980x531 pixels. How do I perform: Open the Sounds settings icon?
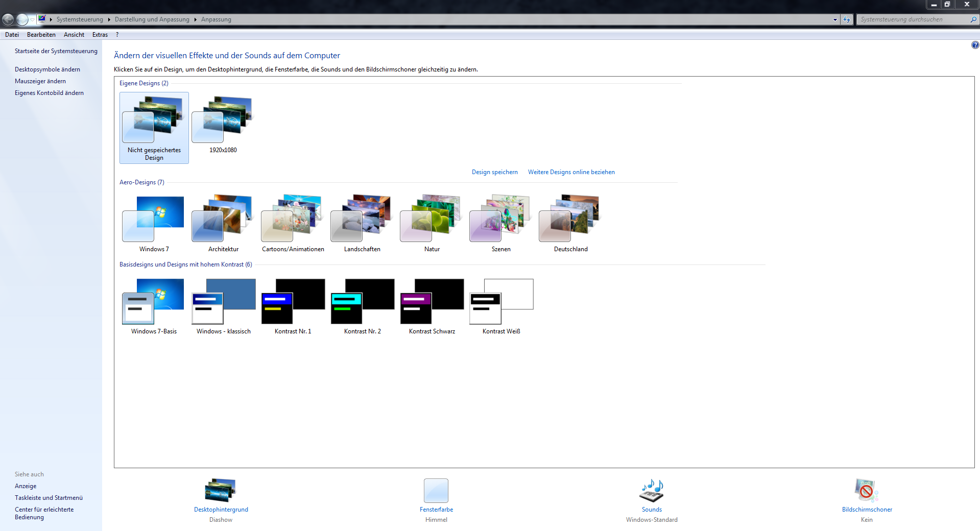point(652,491)
